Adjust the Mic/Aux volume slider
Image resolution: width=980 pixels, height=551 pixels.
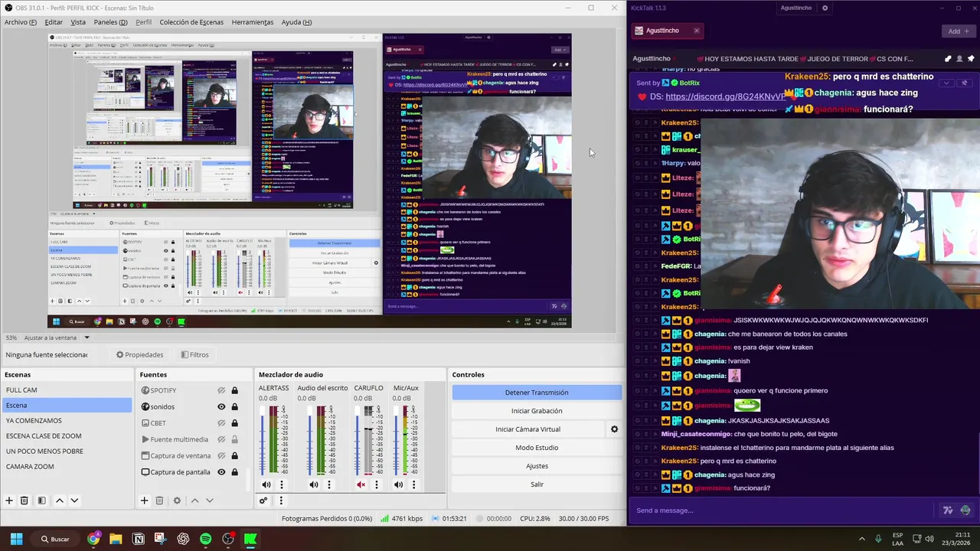(397, 441)
